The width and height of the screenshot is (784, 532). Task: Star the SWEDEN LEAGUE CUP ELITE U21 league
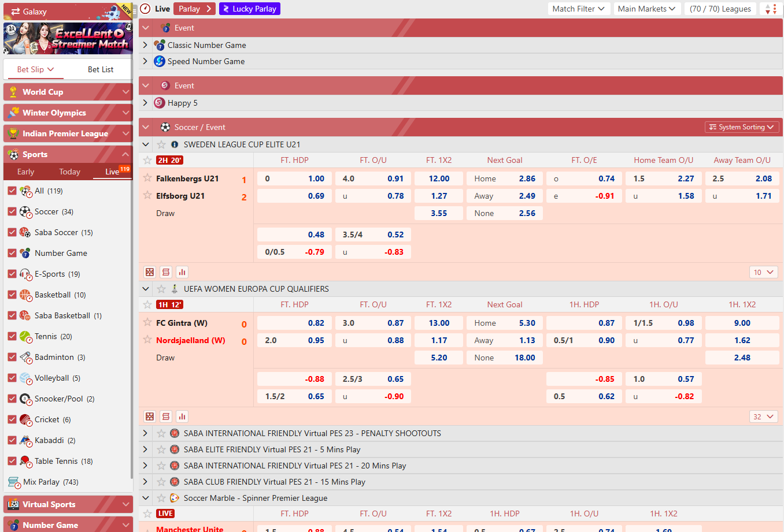tap(161, 144)
